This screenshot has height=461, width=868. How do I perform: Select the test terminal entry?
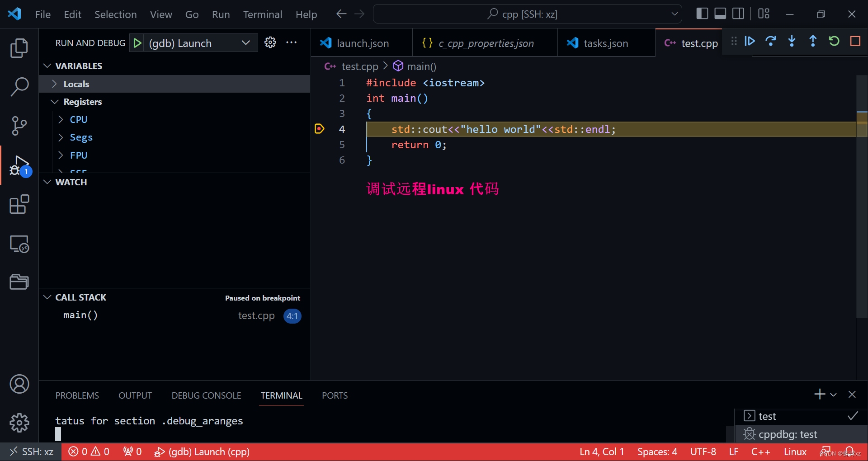[x=801, y=416]
